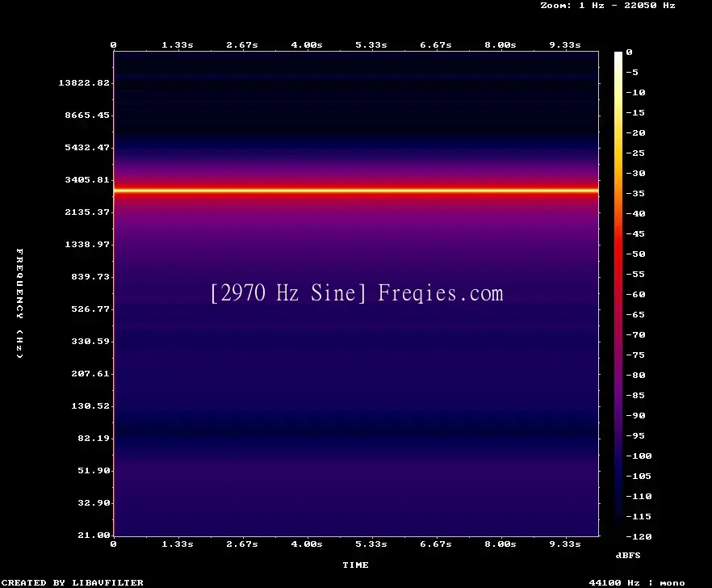Select 4.00s on the bottom time axis
Viewport: 712px width, 588px height.
pos(307,544)
